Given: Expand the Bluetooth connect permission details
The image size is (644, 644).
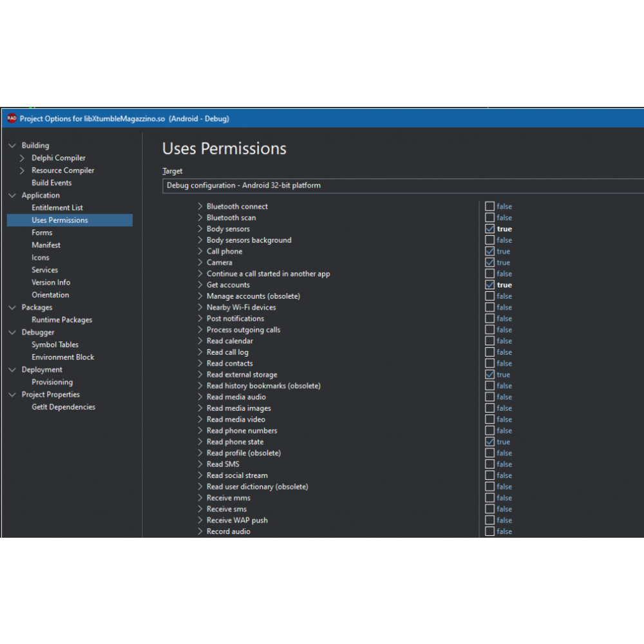Looking at the screenshot, I should click(x=200, y=207).
